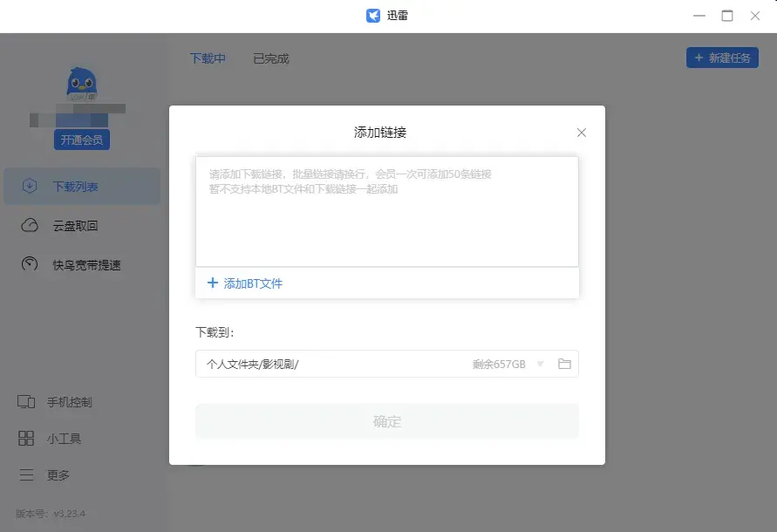
Task: Click the 添加BT文件 link
Action: (x=245, y=283)
